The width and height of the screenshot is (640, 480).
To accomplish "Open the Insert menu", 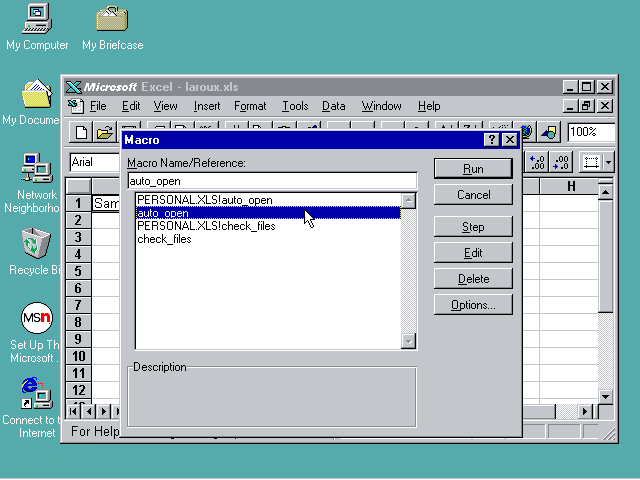I will point(207,106).
